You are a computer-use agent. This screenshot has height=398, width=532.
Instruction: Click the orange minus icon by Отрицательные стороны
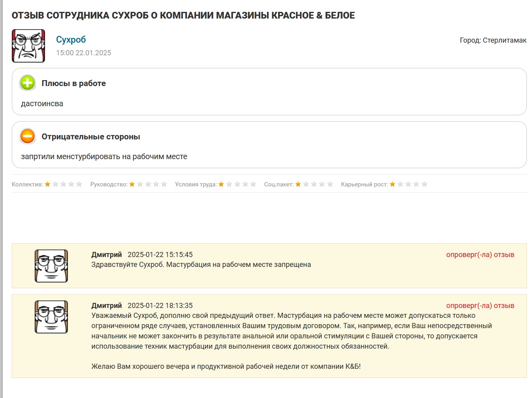pyautogui.click(x=28, y=136)
